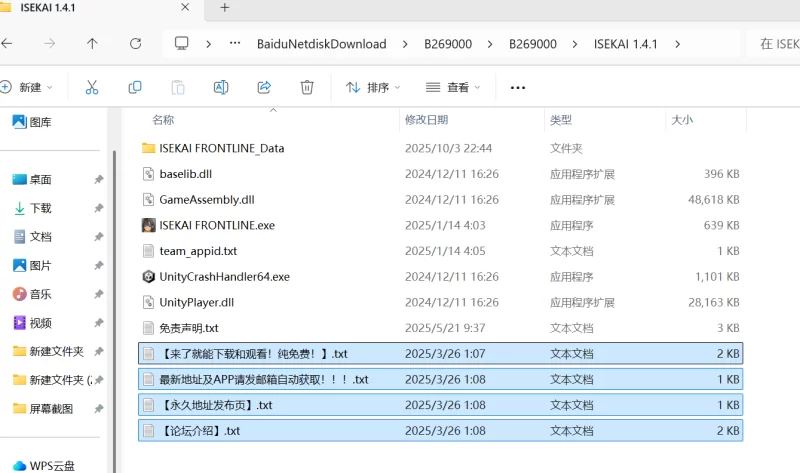800x473 pixels.
Task: Select 免责声明.txt file
Action: point(441,328)
